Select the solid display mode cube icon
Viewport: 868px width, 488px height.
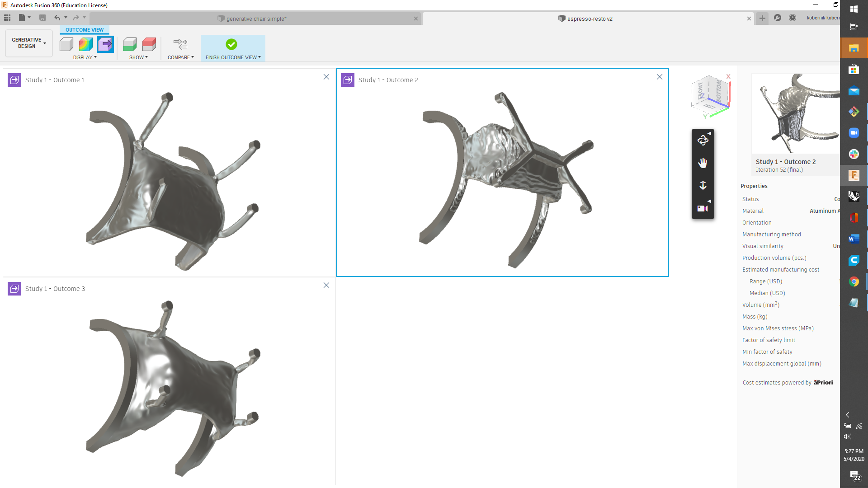[66, 44]
